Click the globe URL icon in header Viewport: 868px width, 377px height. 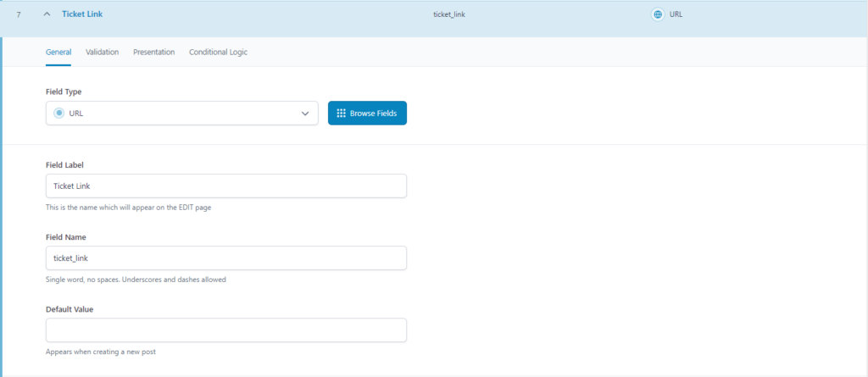pos(657,15)
